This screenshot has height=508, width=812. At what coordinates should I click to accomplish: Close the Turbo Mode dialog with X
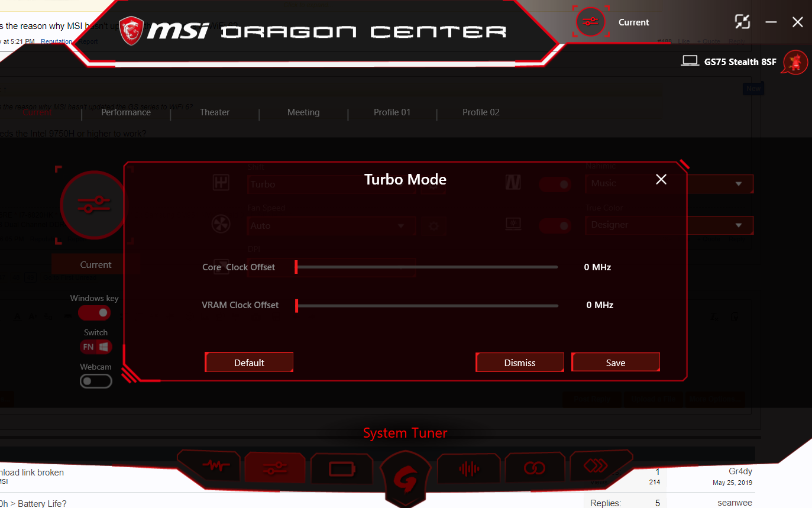tap(661, 179)
